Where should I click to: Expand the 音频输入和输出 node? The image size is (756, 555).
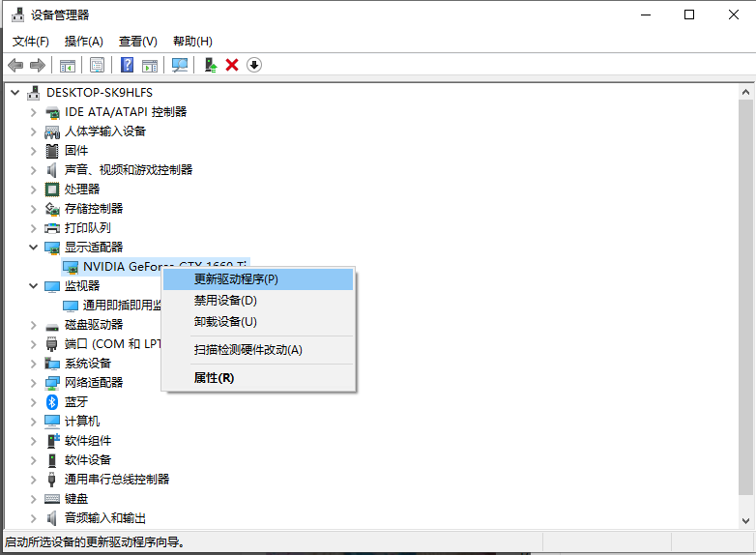(x=33, y=518)
